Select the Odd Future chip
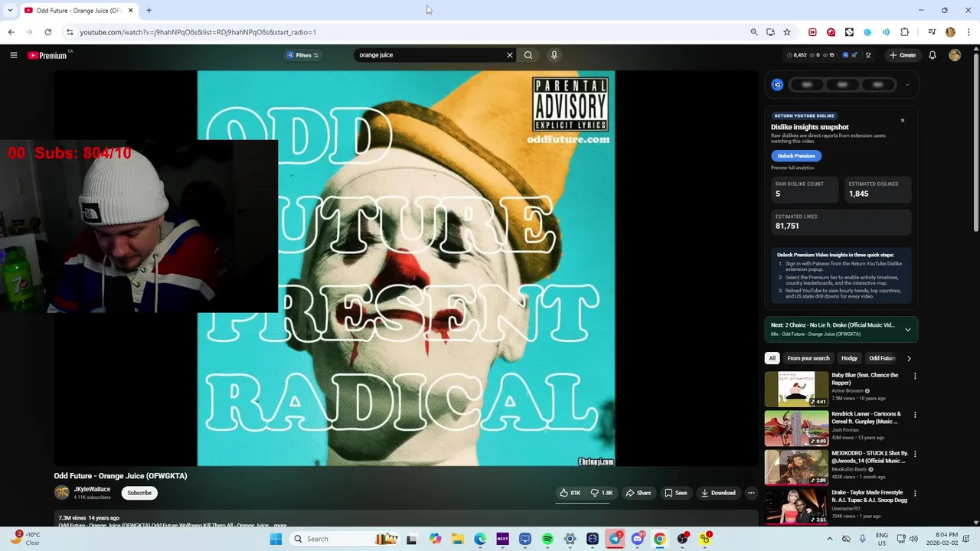This screenshot has height=551, width=980. tap(882, 358)
